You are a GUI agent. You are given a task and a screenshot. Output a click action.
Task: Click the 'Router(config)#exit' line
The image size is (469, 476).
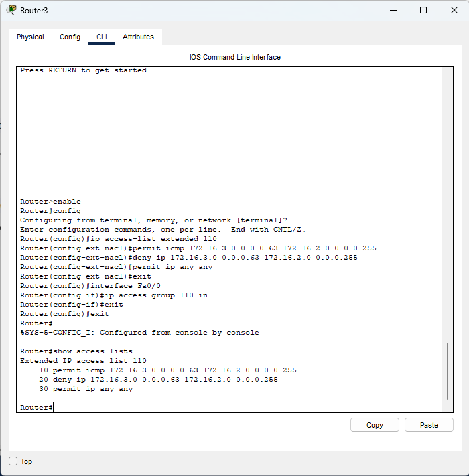pyautogui.click(x=64, y=314)
